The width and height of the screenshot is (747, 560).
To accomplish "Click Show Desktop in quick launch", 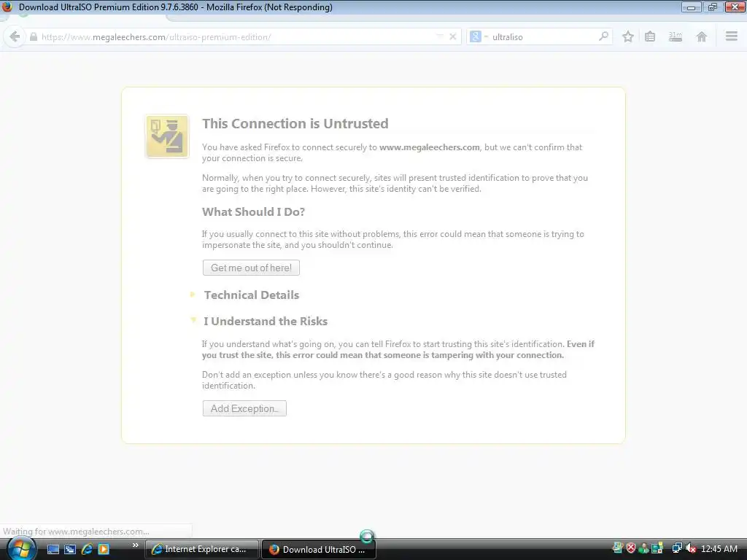I will coord(53,549).
